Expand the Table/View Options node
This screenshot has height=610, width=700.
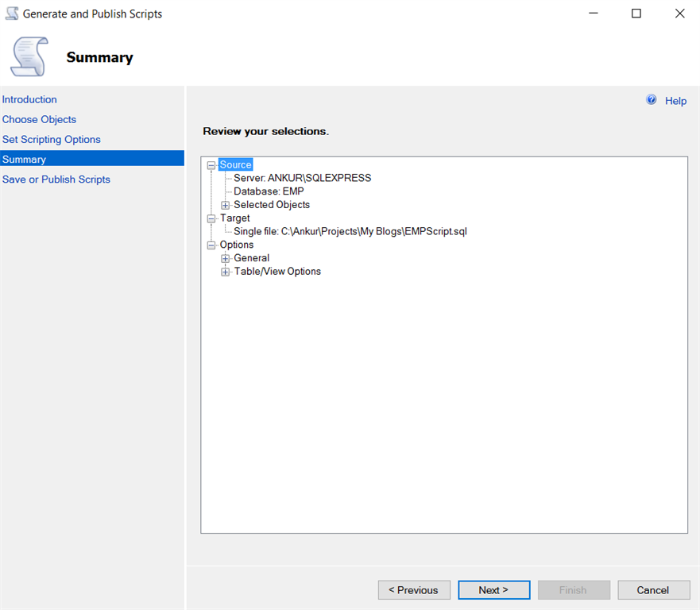coord(225,271)
